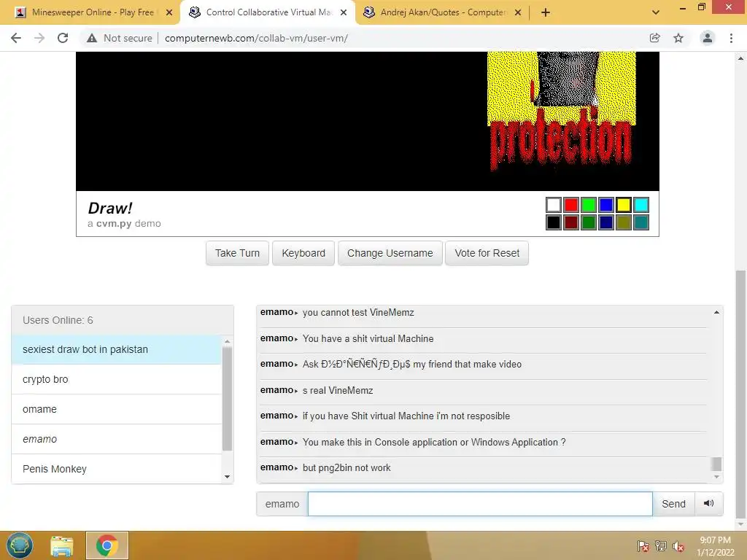
Task: Open the share page icon in address bar
Action: tap(654, 38)
